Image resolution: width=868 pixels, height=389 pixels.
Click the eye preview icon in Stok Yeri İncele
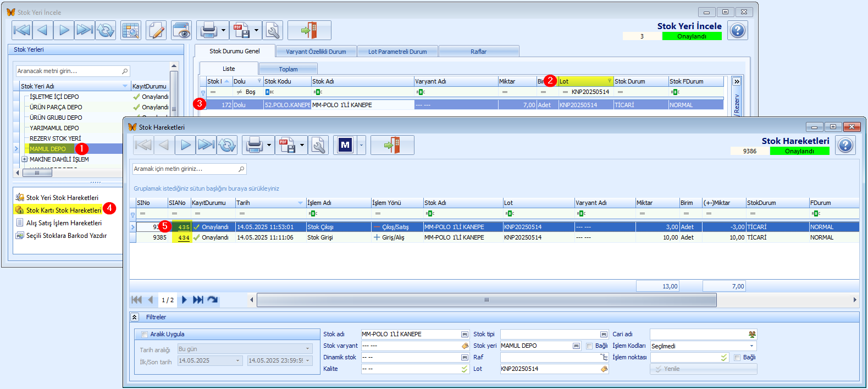click(181, 30)
